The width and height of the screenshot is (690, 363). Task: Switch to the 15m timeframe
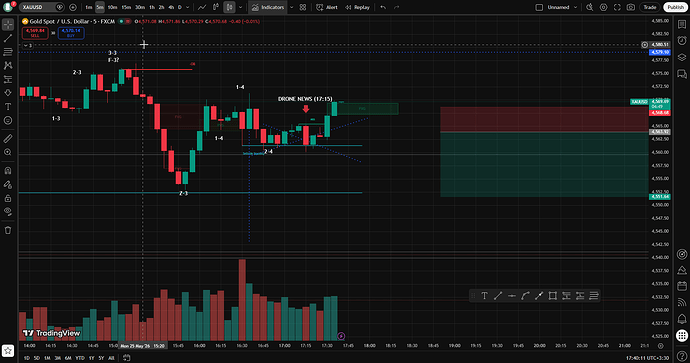[x=126, y=7]
